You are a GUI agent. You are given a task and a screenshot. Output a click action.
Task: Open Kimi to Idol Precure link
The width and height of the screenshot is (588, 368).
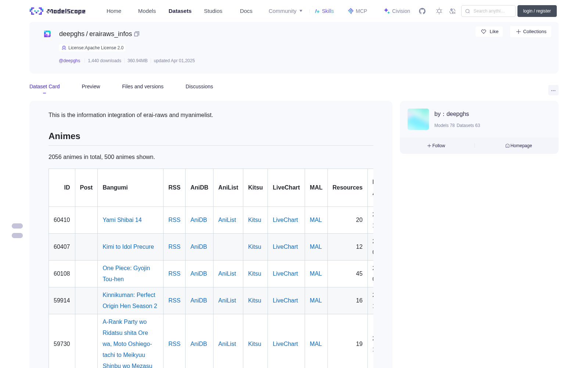128,247
